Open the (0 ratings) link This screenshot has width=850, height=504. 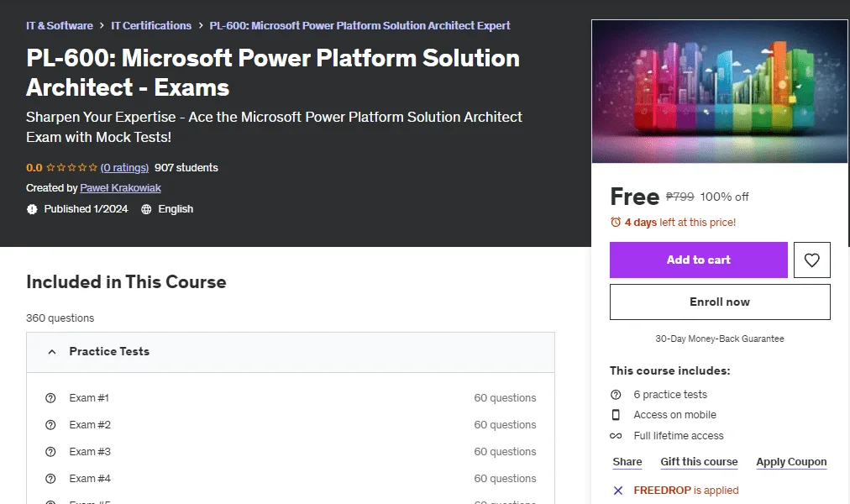[124, 168]
